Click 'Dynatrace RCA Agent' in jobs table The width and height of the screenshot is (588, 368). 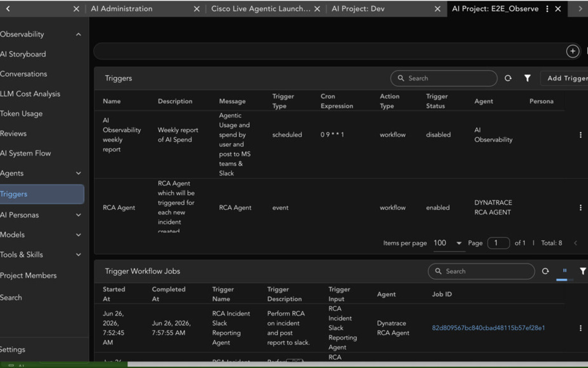click(x=393, y=328)
